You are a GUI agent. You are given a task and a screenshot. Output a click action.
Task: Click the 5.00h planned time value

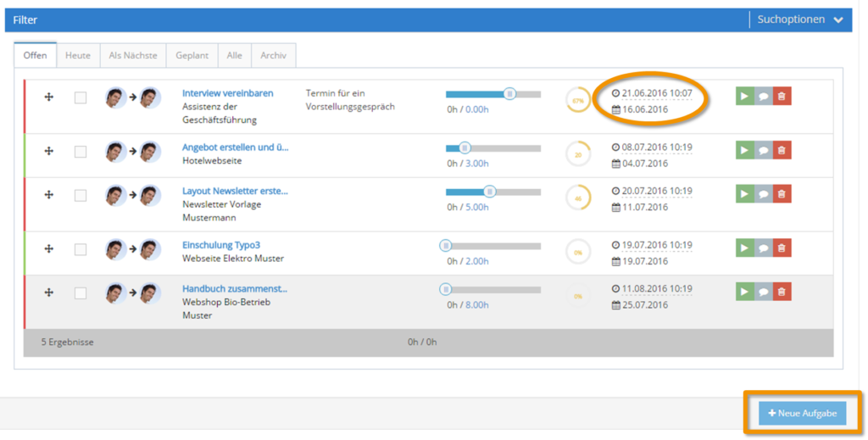click(476, 207)
